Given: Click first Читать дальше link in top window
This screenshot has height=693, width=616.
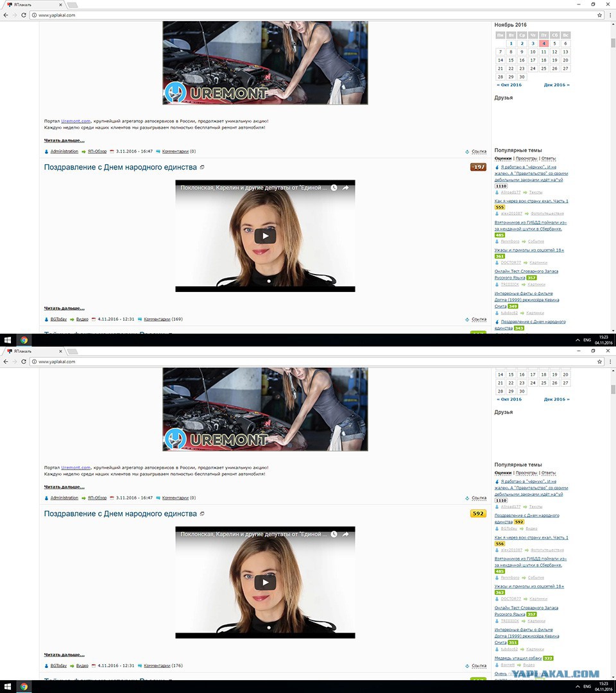Looking at the screenshot, I should (x=64, y=141).
